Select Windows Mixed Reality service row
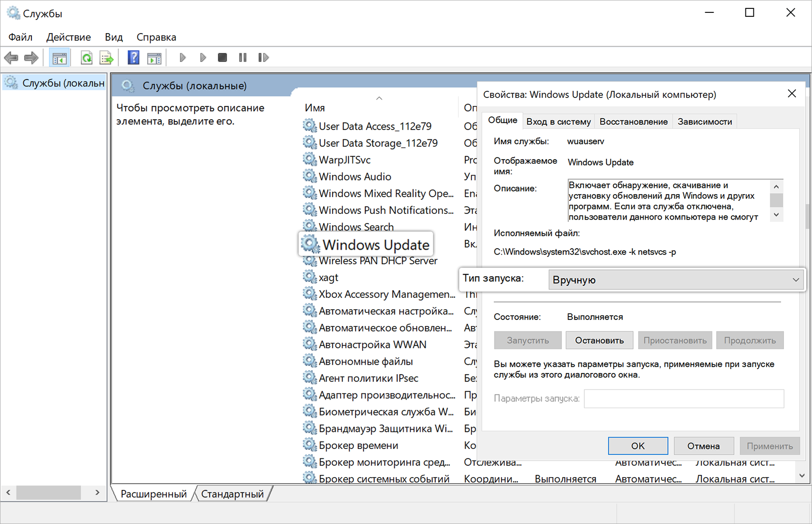812x524 pixels. point(386,193)
